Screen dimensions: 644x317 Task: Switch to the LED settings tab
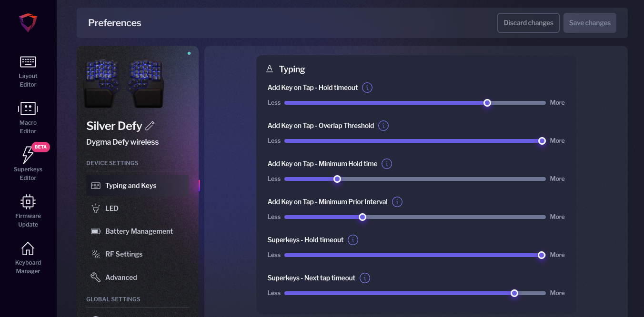tap(138, 208)
